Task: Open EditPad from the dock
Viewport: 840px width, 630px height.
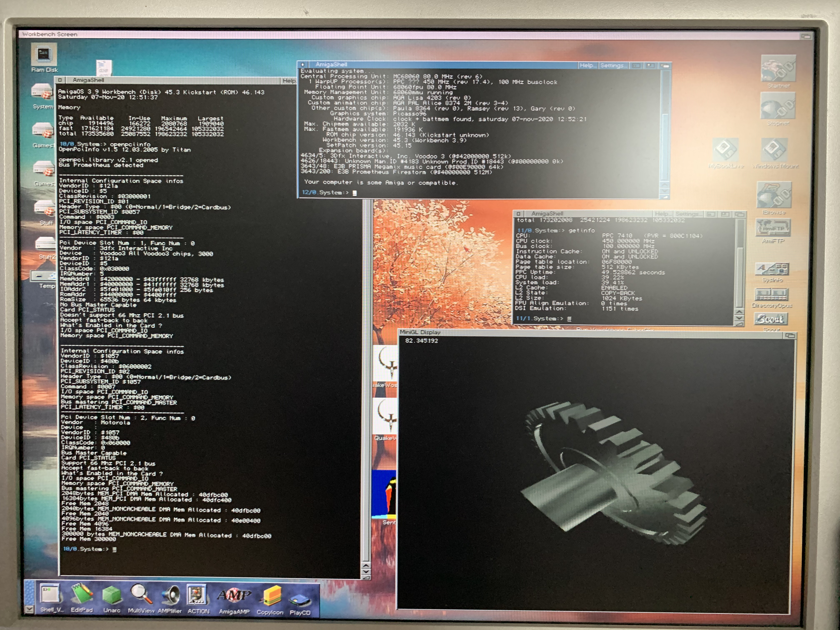Action: [82, 598]
